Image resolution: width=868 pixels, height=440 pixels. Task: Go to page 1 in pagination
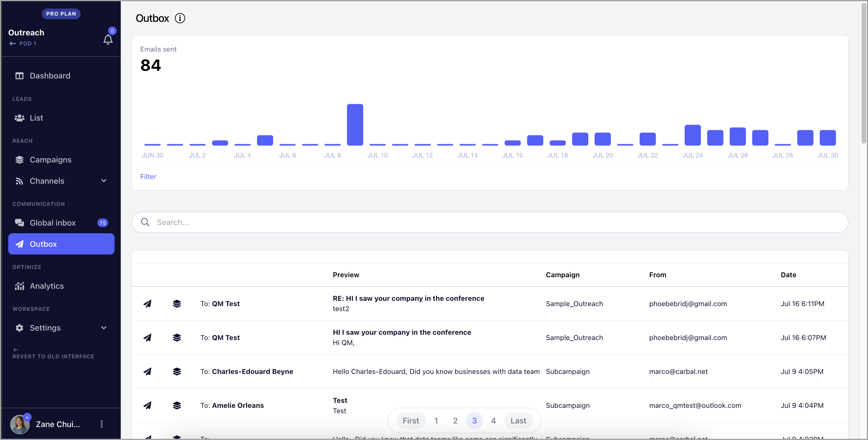436,421
